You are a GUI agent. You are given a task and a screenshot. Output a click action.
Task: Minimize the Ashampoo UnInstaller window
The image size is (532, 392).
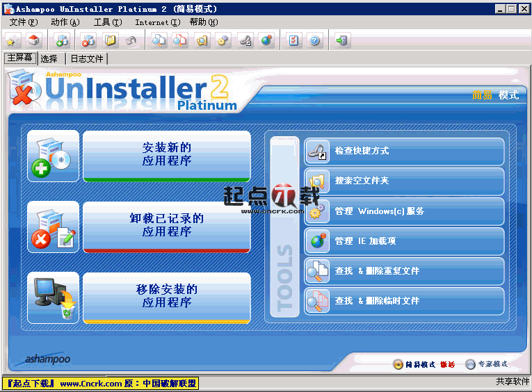500,9
